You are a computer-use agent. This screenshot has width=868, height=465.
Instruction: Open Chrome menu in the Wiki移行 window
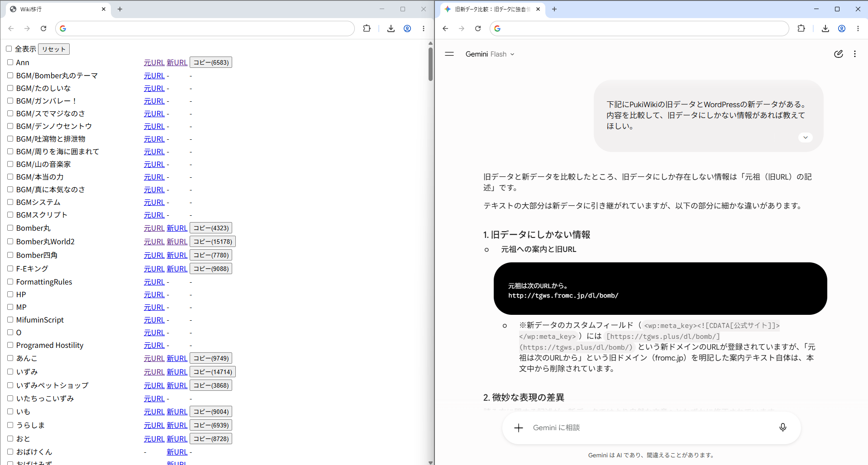coord(424,28)
